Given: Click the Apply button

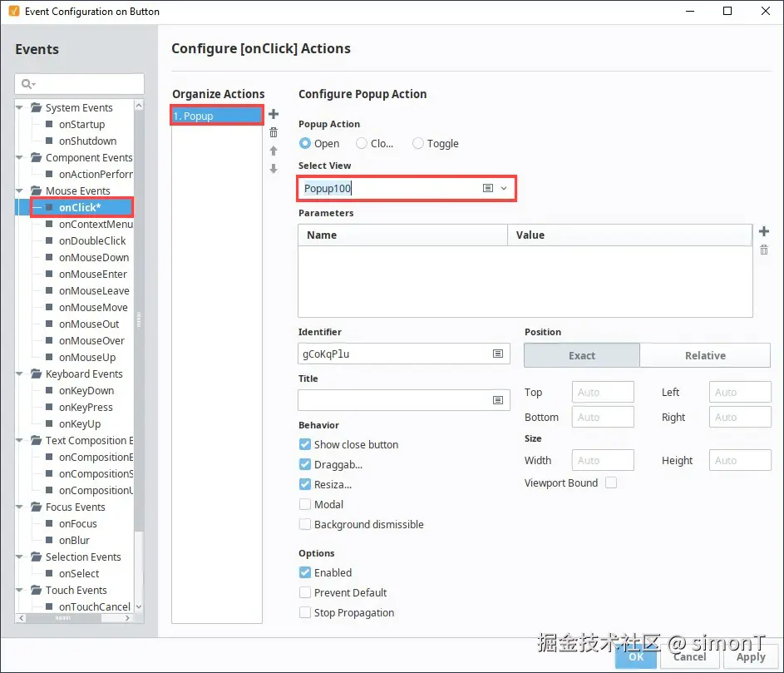Looking at the screenshot, I should click(751, 656).
